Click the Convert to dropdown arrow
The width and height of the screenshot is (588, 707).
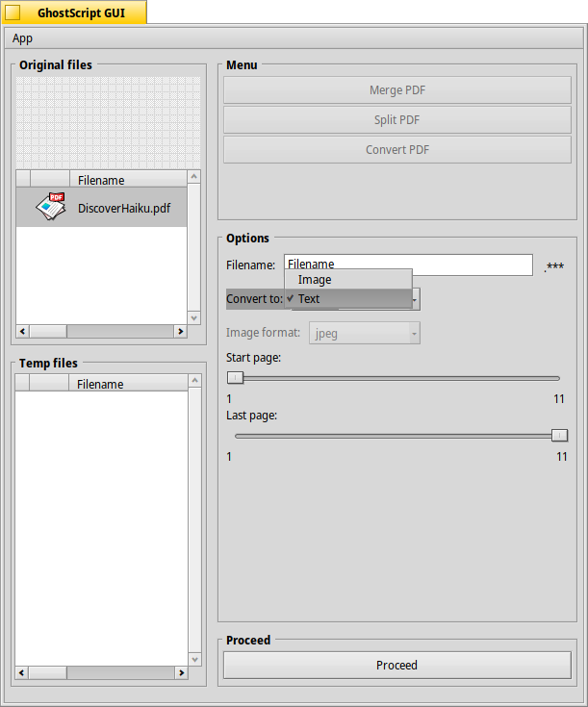click(x=415, y=299)
